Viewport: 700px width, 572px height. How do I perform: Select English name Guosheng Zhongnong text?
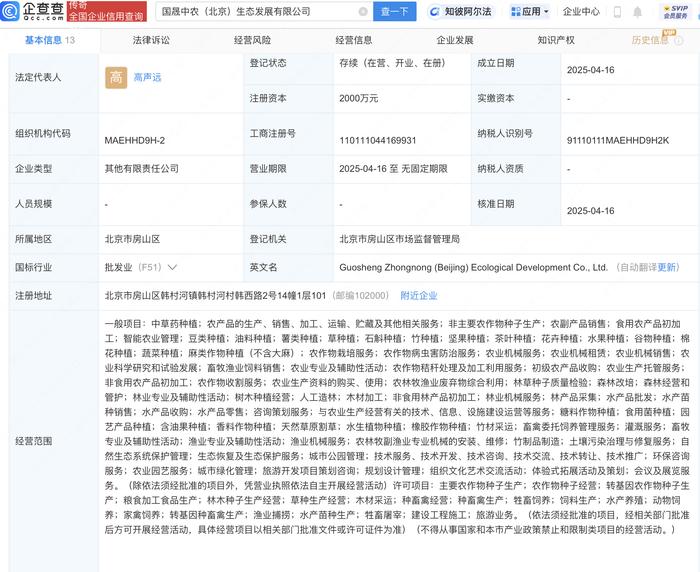[473, 267]
